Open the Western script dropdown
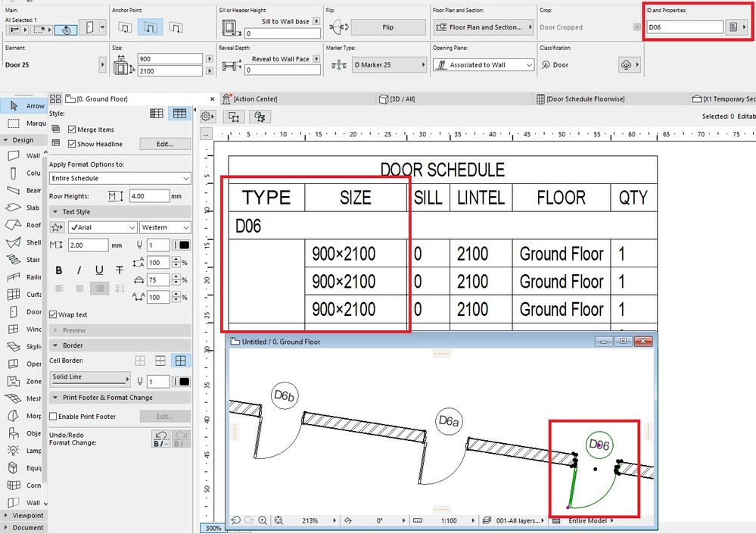This screenshot has height=534, width=756. pyautogui.click(x=165, y=227)
